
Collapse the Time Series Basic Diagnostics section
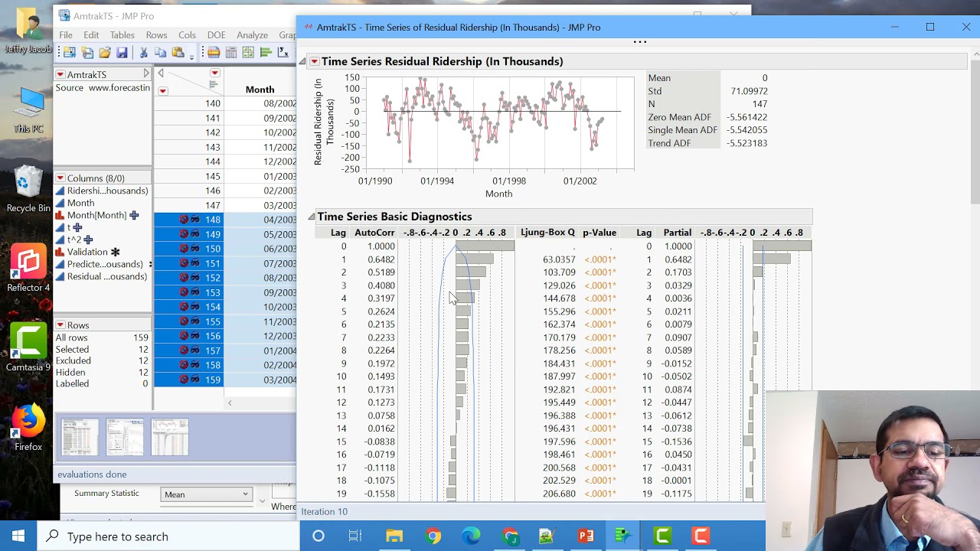point(312,217)
